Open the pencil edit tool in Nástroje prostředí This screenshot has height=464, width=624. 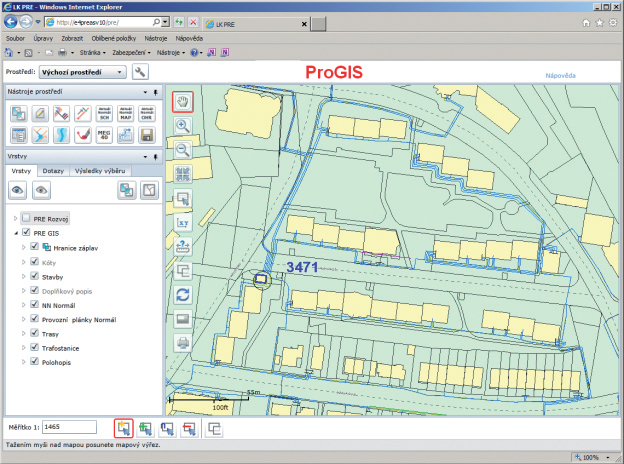(x=40, y=114)
